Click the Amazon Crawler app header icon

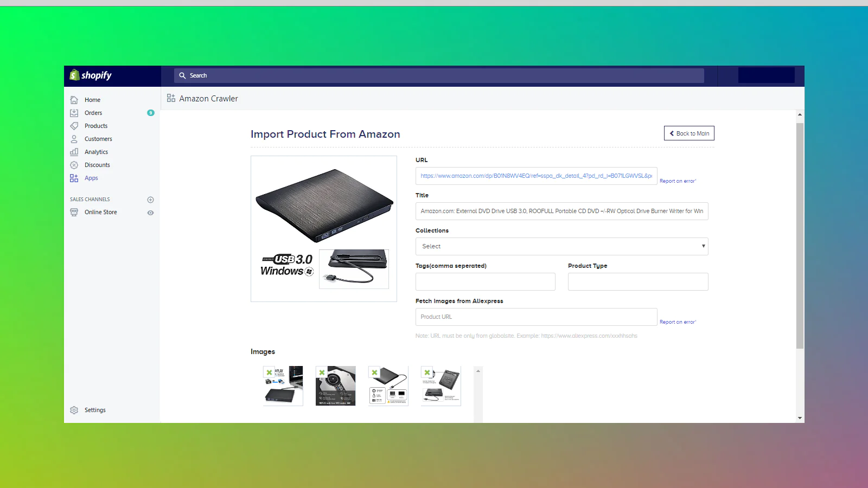coord(171,98)
